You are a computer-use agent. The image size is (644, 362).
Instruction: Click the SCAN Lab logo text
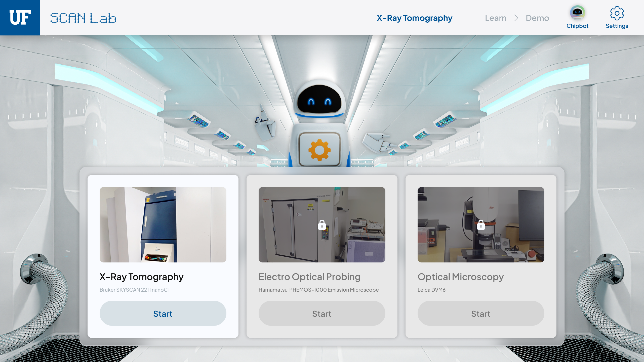tap(83, 18)
